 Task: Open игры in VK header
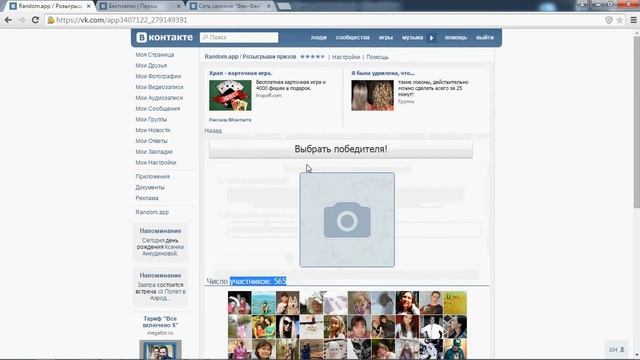pos(386,37)
